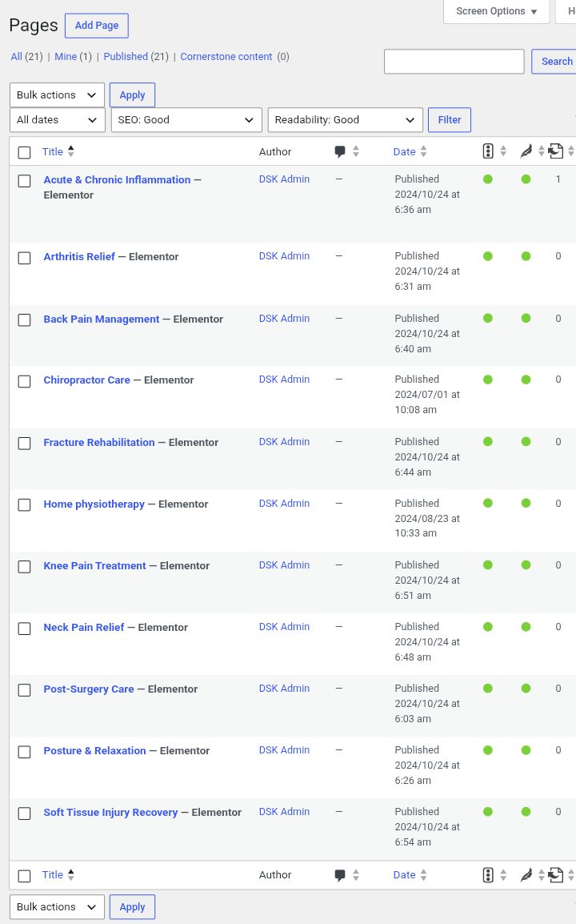Viewport: 576px width, 924px height.
Task: Click green SEO dot for Arthritis Relief
Action: pyautogui.click(x=488, y=256)
